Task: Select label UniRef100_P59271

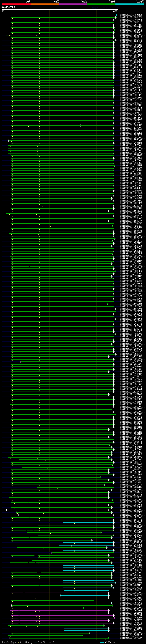Action: coord(131,570)
